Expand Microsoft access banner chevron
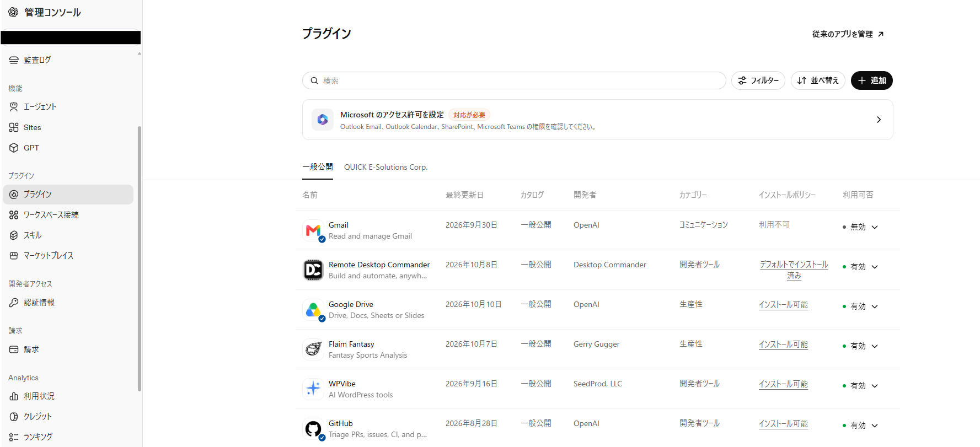Screen dimensions: 980x447 [879, 120]
